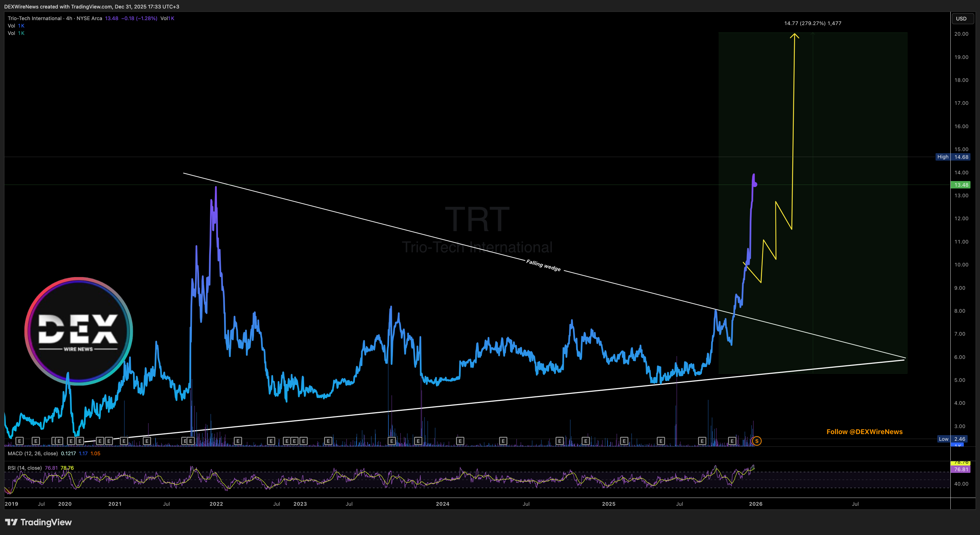Image resolution: width=980 pixels, height=535 pixels.
Task: Click the orange S split marker
Action: coord(757,441)
